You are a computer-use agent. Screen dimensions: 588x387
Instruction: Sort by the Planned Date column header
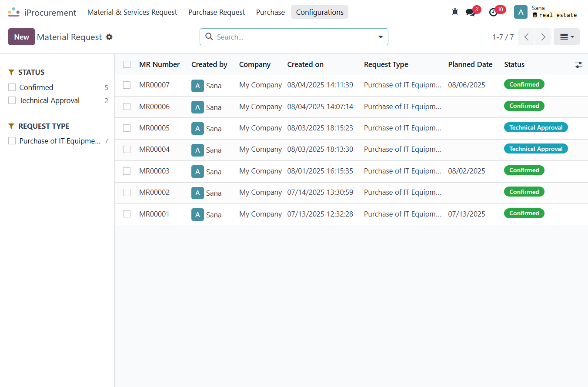coord(470,64)
